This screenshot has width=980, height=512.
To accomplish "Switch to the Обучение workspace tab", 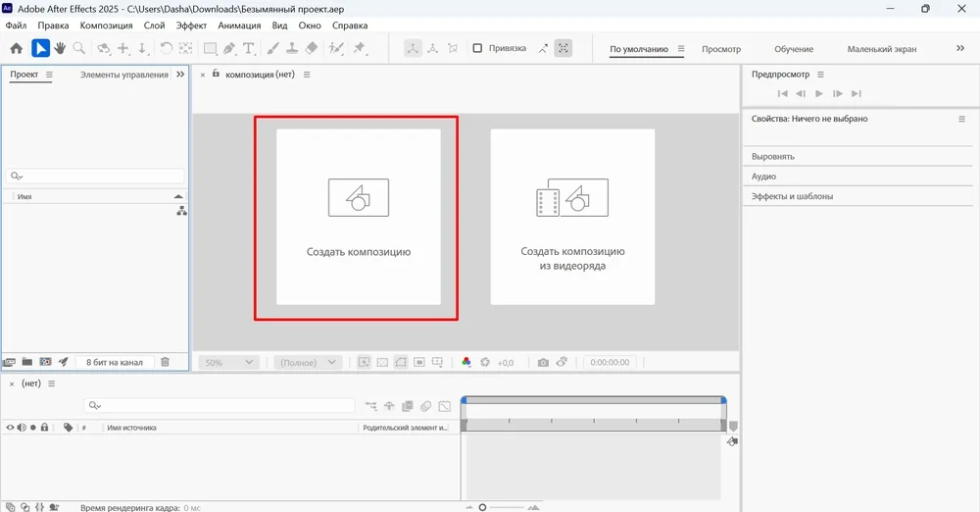I will point(794,49).
